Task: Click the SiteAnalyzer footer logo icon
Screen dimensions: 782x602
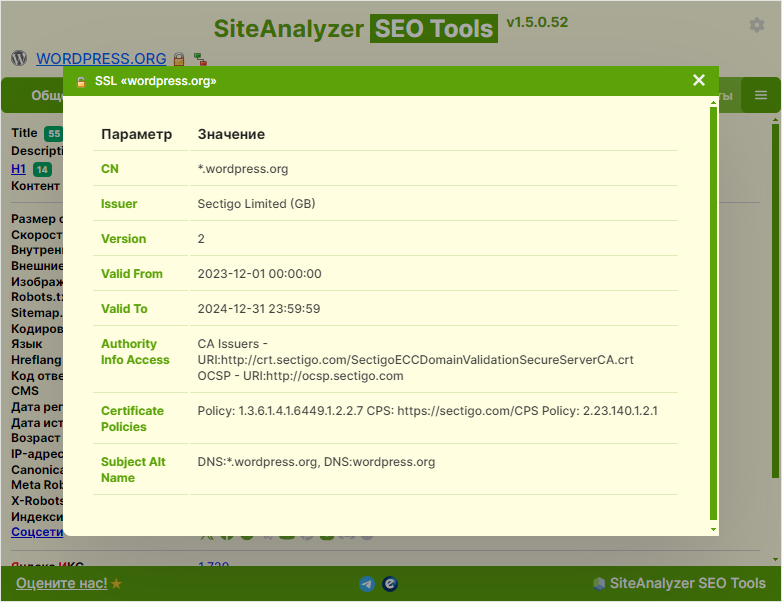Action: [x=599, y=583]
